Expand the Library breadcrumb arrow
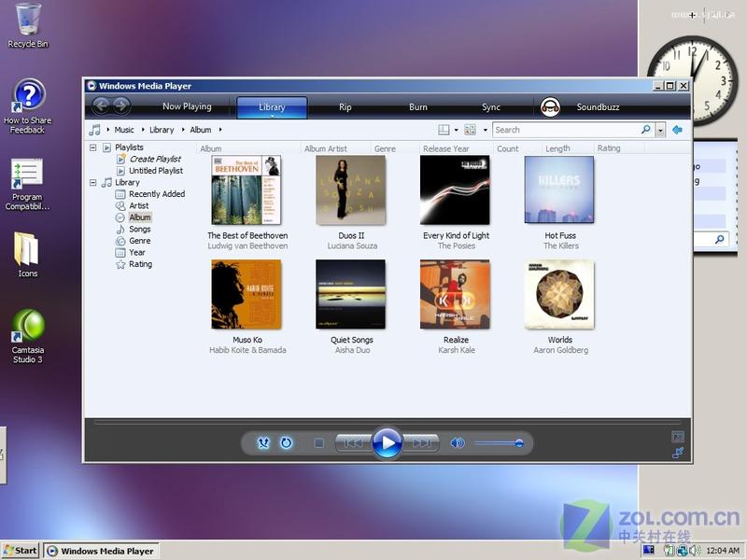The image size is (747, 560). click(x=143, y=130)
